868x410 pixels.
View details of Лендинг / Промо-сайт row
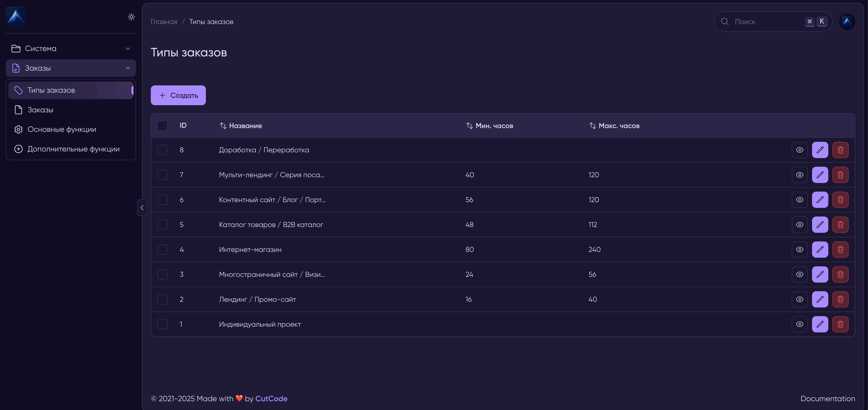point(800,299)
